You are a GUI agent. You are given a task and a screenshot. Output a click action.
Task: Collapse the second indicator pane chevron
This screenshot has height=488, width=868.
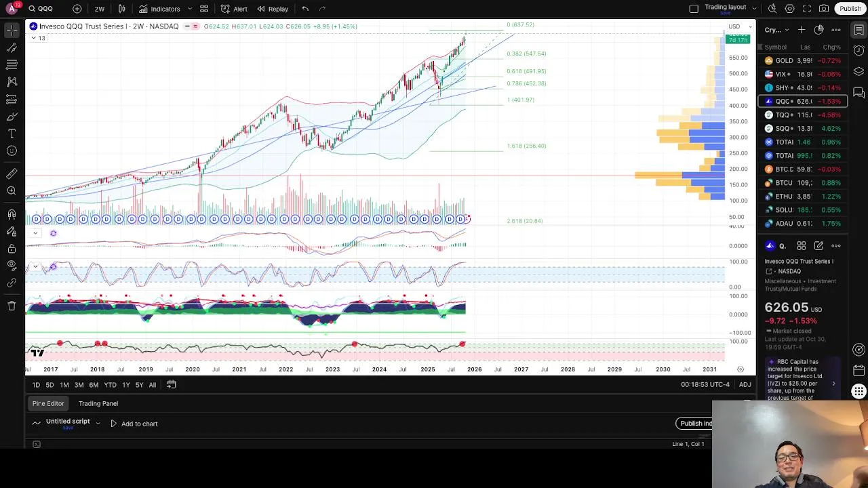[35, 266]
